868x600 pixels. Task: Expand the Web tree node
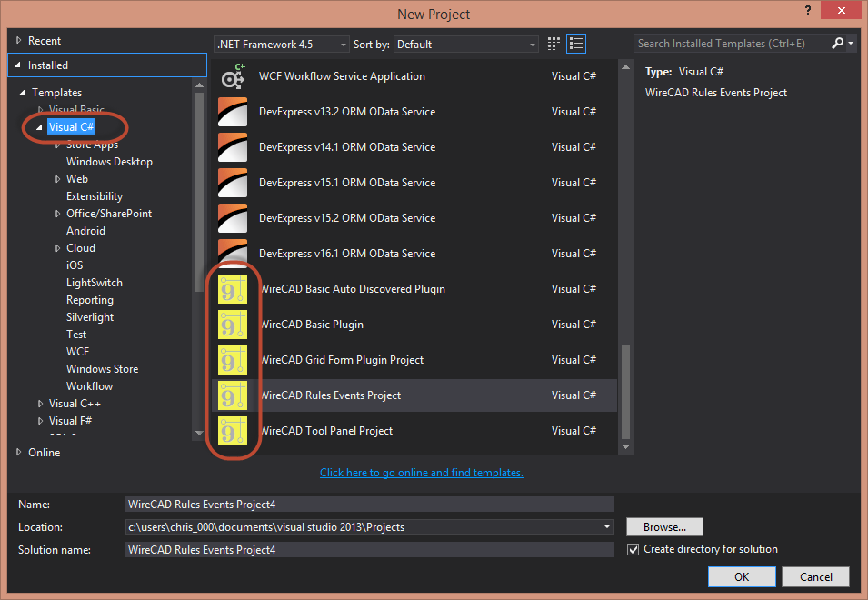coord(57,179)
